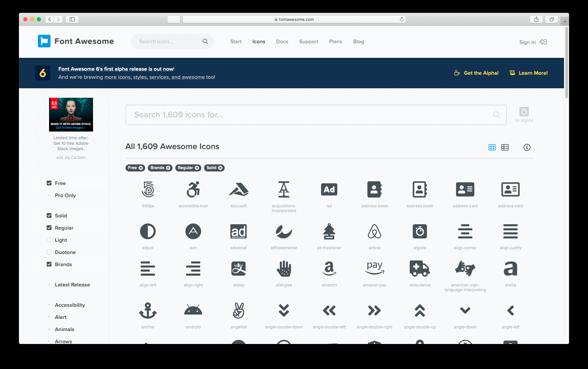Click Learn More! banner link
The width and height of the screenshot is (588, 369).
[x=528, y=73]
